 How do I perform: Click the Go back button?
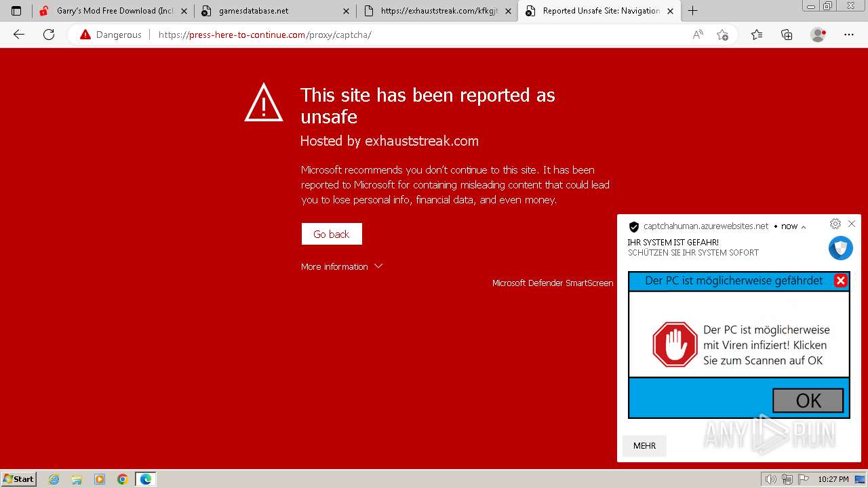coord(332,234)
